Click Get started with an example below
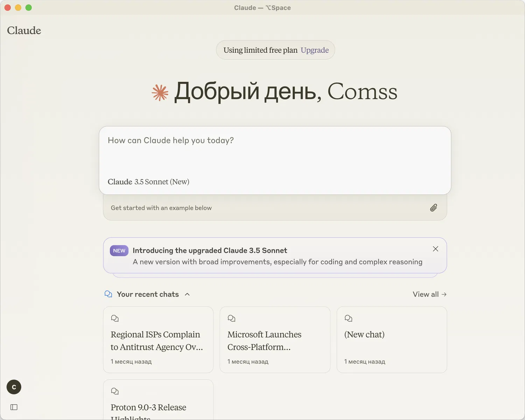 pyautogui.click(x=161, y=208)
